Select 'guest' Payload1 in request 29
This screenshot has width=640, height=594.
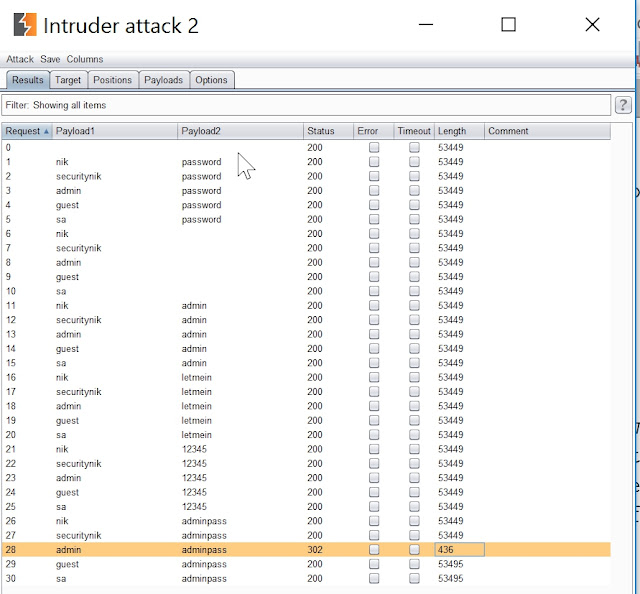[x=67, y=564]
